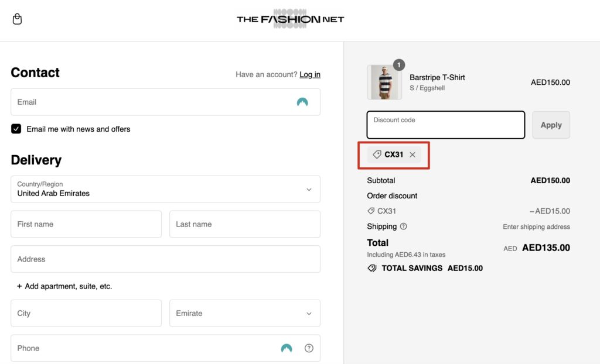Click the autofill icon in Phone field
The image size is (600, 364).
(x=287, y=348)
